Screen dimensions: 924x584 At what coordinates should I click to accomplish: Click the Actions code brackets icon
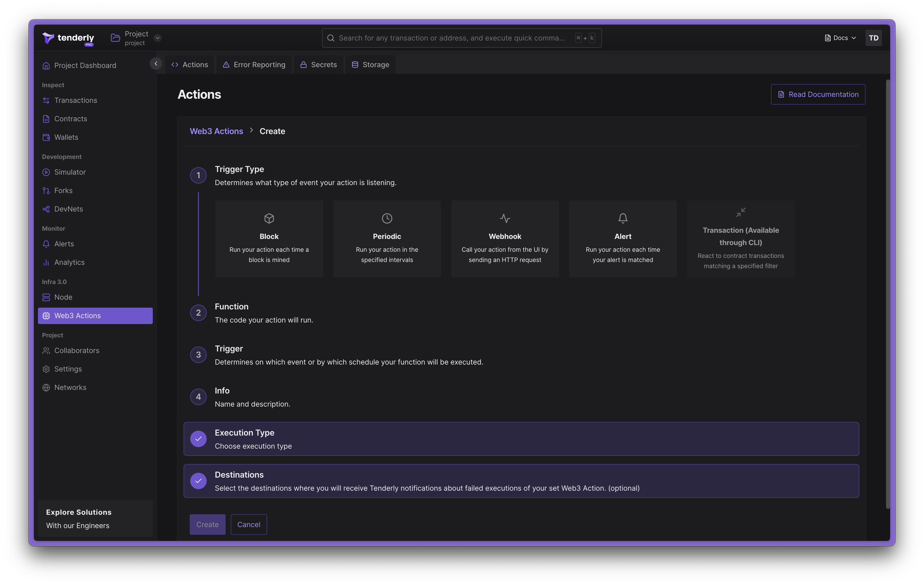(175, 65)
